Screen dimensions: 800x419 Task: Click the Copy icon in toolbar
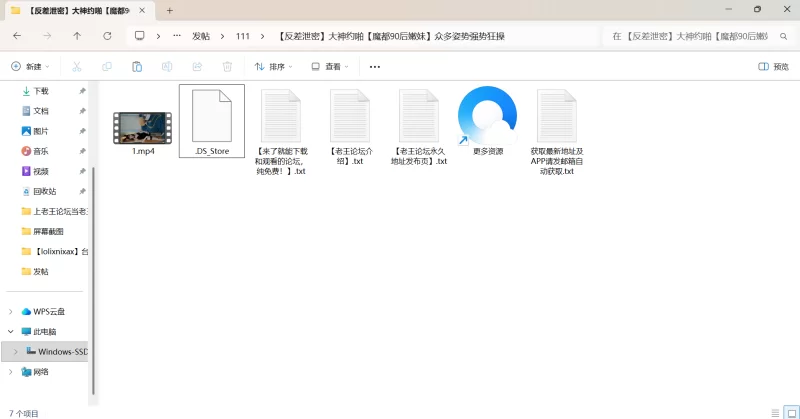(106, 67)
